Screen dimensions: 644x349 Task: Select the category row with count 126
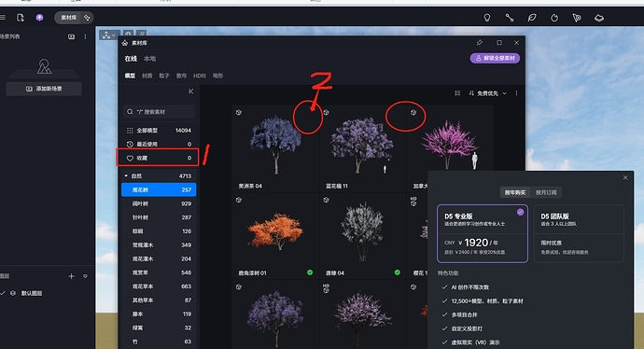159,231
